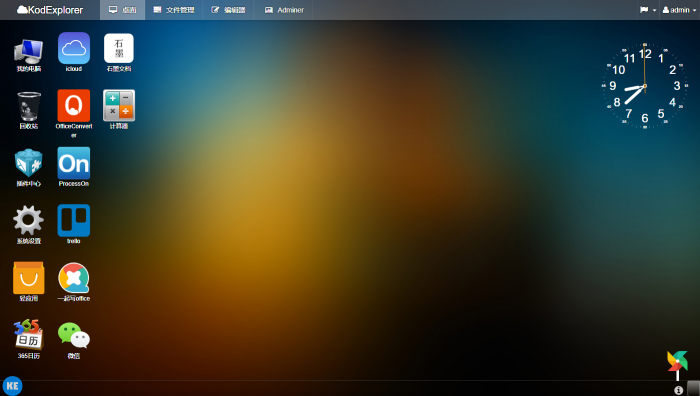Switch to the file management tab
The height and width of the screenshot is (396, 700).
pyautogui.click(x=174, y=10)
